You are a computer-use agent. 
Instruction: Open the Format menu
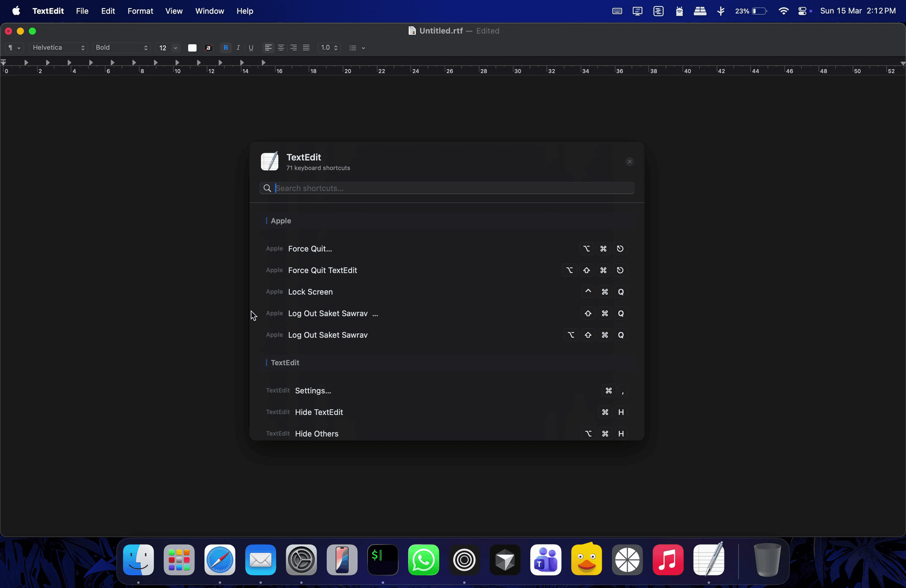pyautogui.click(x=140, y=11)
